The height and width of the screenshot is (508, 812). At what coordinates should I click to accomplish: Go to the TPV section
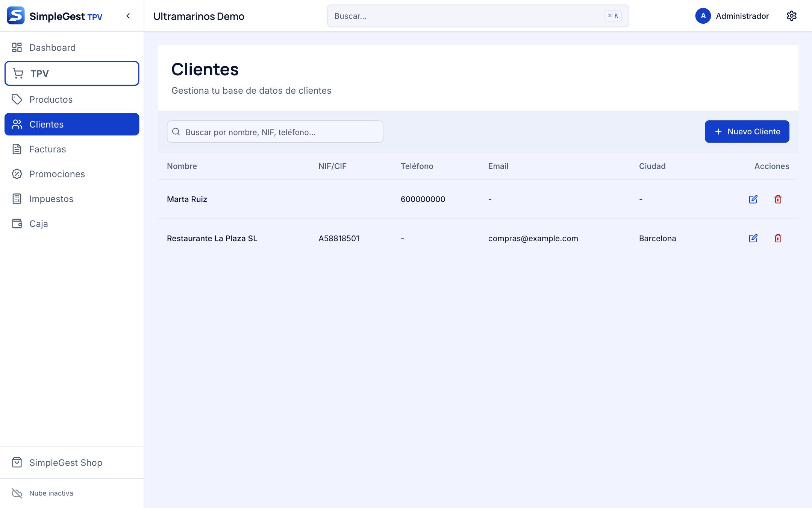pos(72,73)
